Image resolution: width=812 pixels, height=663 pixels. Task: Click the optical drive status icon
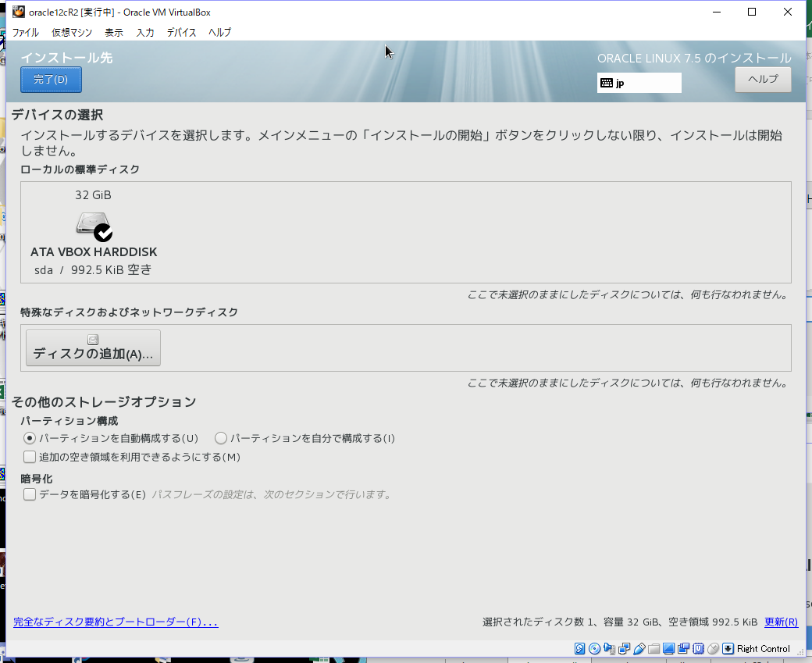click(593, 649)
